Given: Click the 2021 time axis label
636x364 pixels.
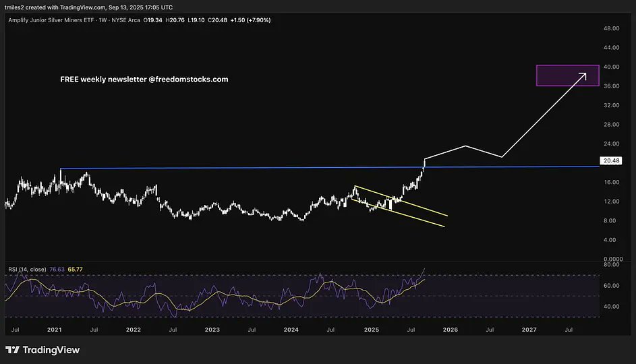Looking at the screenshot, I should pos(55,330).
